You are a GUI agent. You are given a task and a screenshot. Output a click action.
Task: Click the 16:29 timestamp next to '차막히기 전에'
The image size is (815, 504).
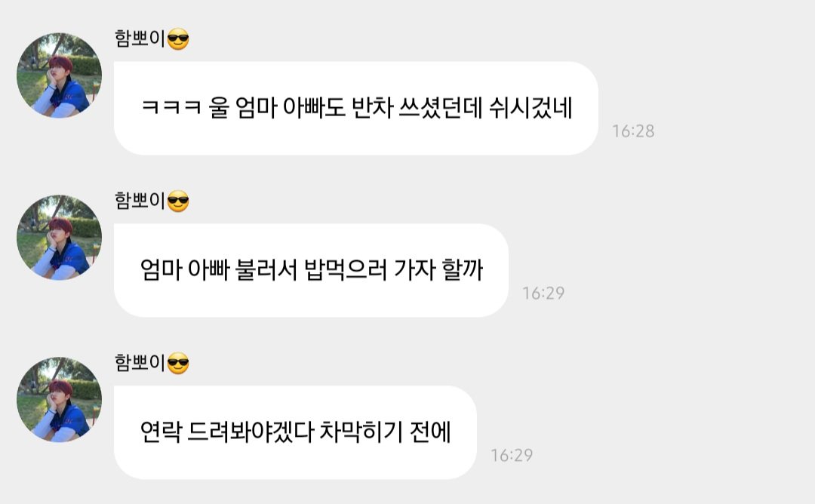click(x=512, y=456)
